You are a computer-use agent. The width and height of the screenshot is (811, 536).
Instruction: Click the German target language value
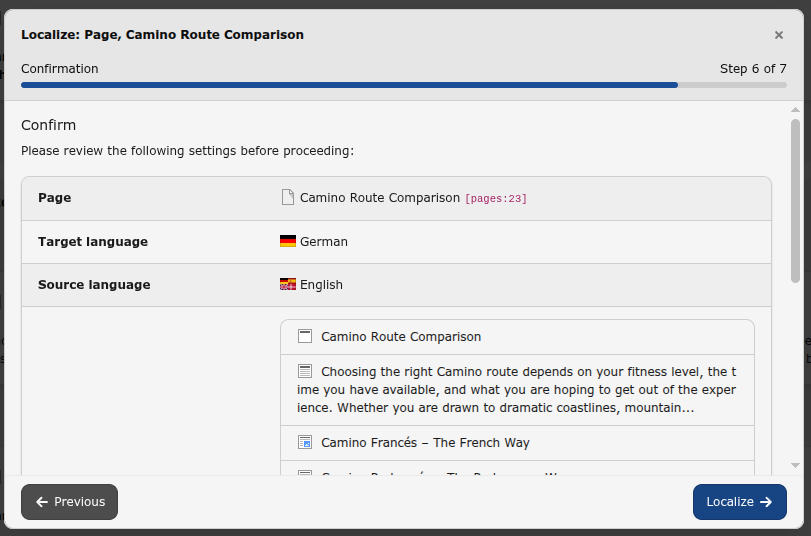(x=324, y=242)
